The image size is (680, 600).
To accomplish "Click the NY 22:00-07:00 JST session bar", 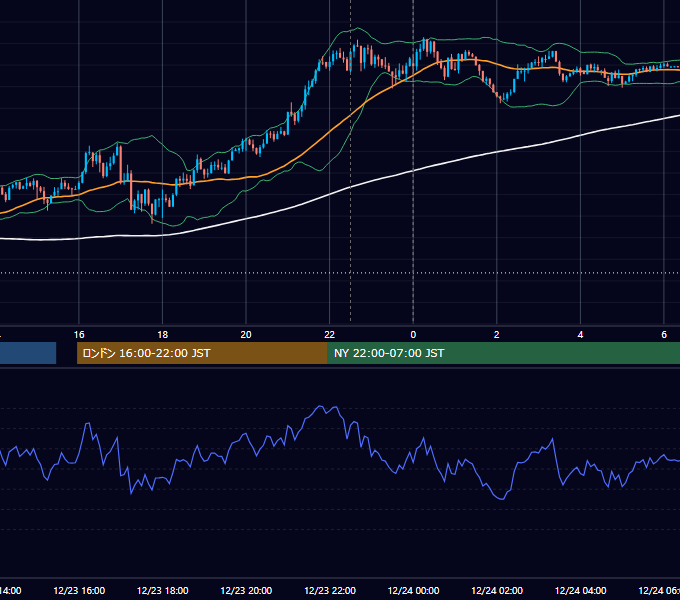I will (503, 353).
